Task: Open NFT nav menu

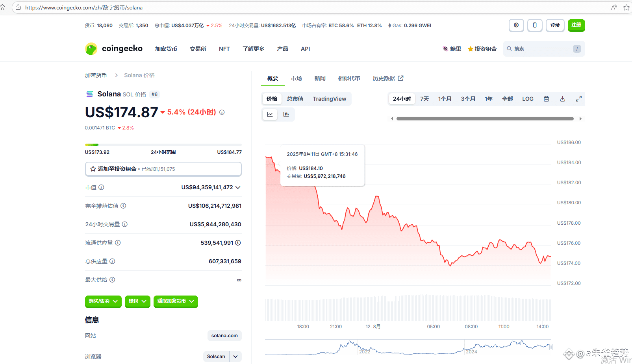Action: pos(224,49)
